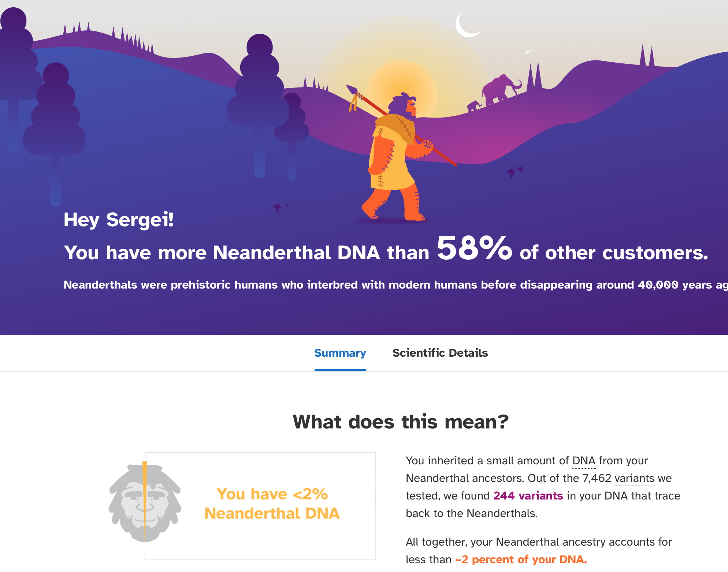Click the orange ~2 percent of your DNA text
Screen dimensions: 728x572
[x=521, y=560]
